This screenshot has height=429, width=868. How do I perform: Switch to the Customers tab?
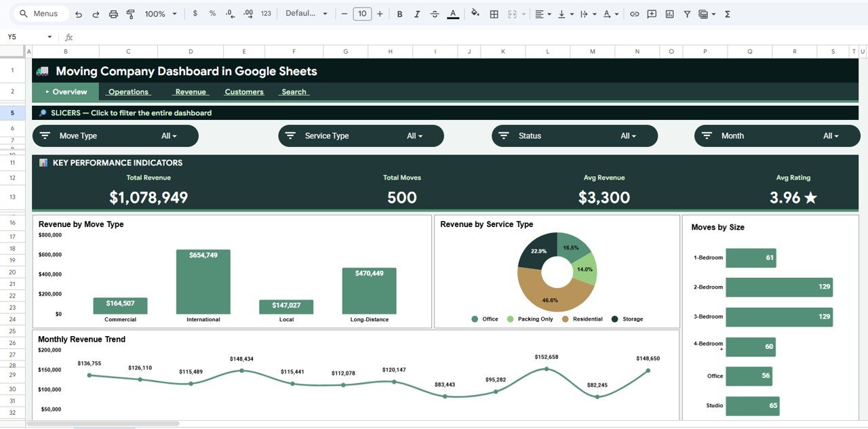coord(244,91)
